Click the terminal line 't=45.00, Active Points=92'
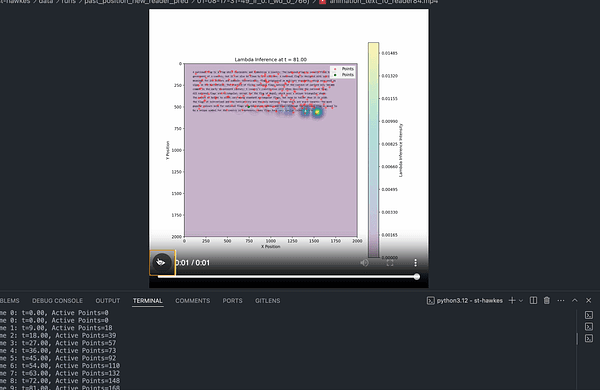The height and width of the screenshot is (390, 600). tap(69, 358)
